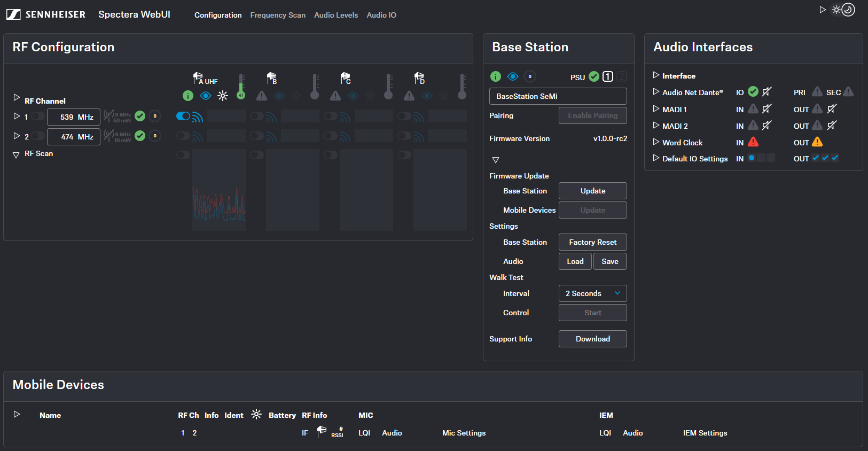Click Dante SEC warning icon

point(848,91)
